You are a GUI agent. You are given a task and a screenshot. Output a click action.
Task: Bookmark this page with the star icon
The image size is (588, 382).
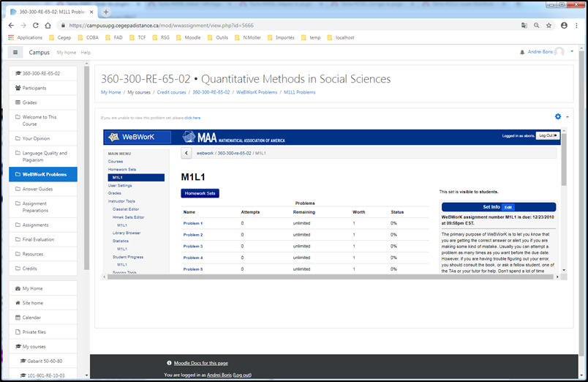[x=548, y=25]
